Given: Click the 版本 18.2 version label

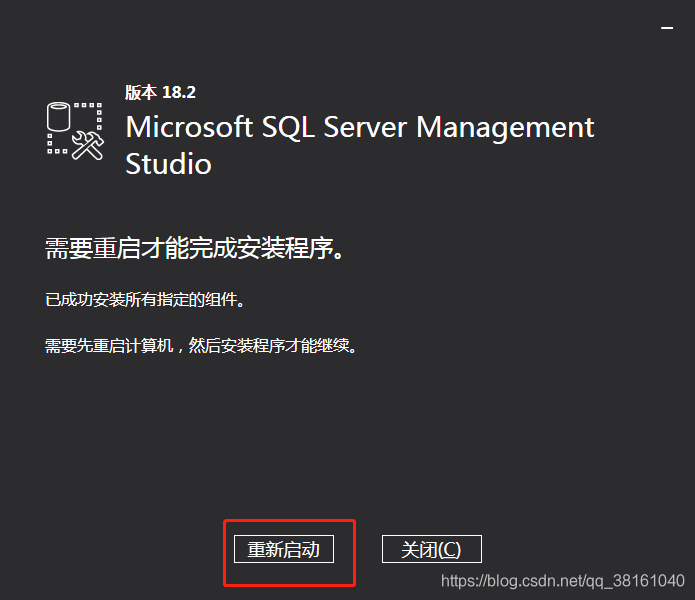Looking at the screenshot, I should click(x=160, y=92).
